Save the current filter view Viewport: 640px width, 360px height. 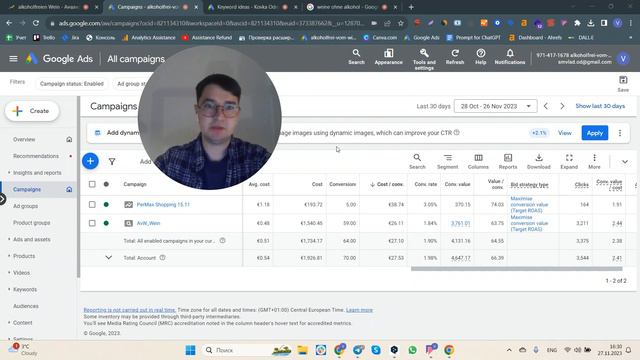pos(623,83)
